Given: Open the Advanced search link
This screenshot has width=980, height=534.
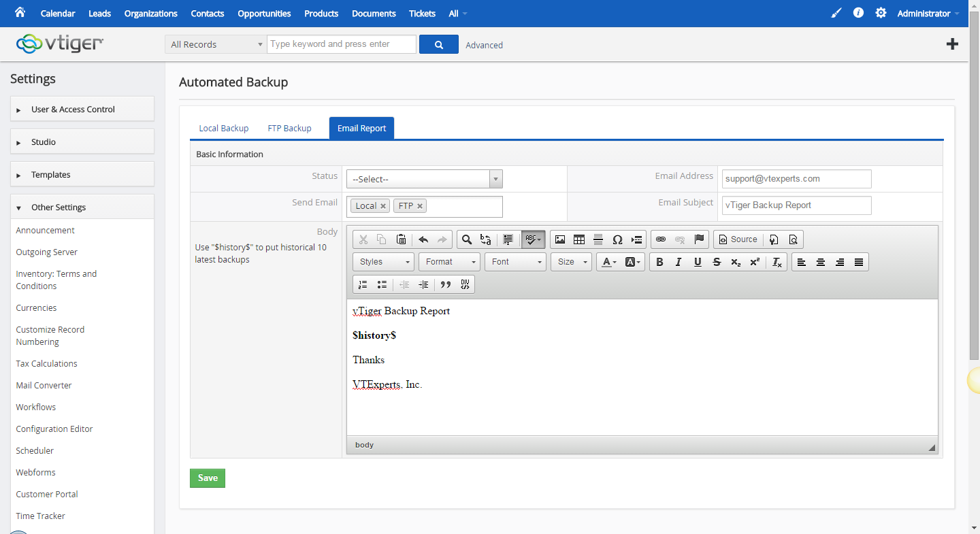Looking at the screenshot, I should (x=485, y=45).
